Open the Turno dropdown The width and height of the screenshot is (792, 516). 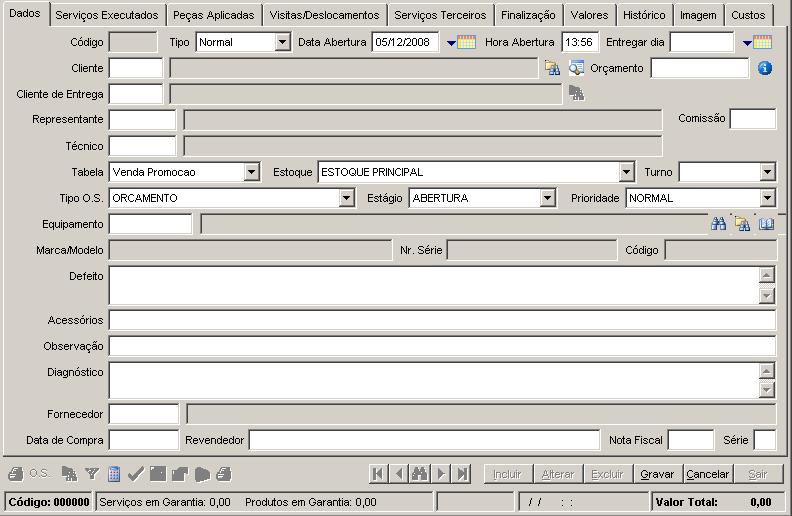click(x=767, y=172)
